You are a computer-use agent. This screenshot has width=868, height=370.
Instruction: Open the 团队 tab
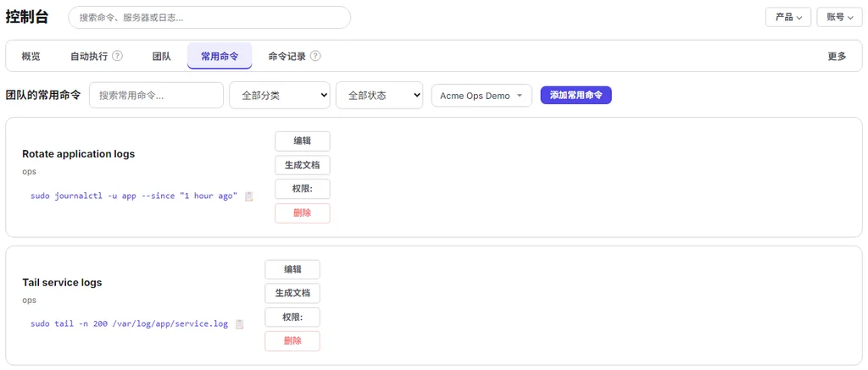tap(162, 56)
